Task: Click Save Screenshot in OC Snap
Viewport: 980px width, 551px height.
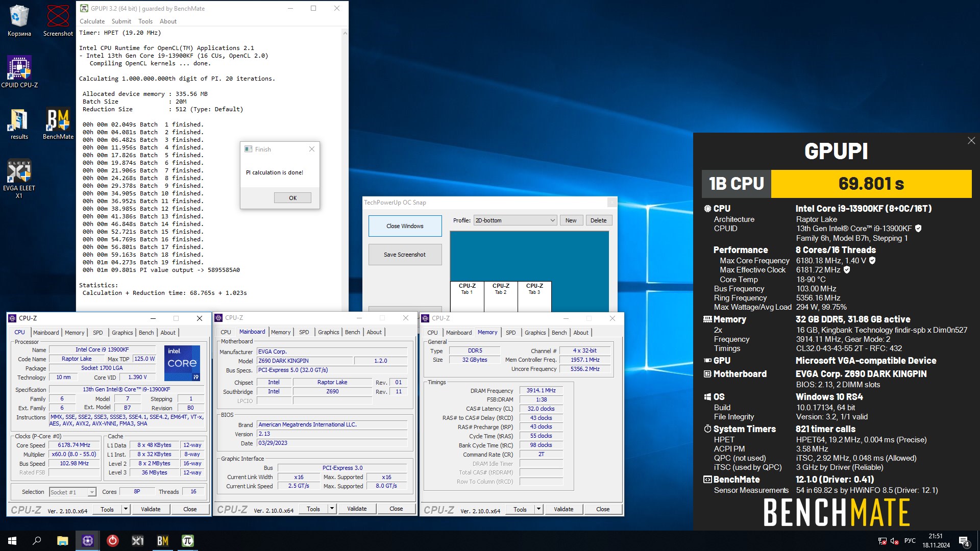Action: click(x=405, y=255)
